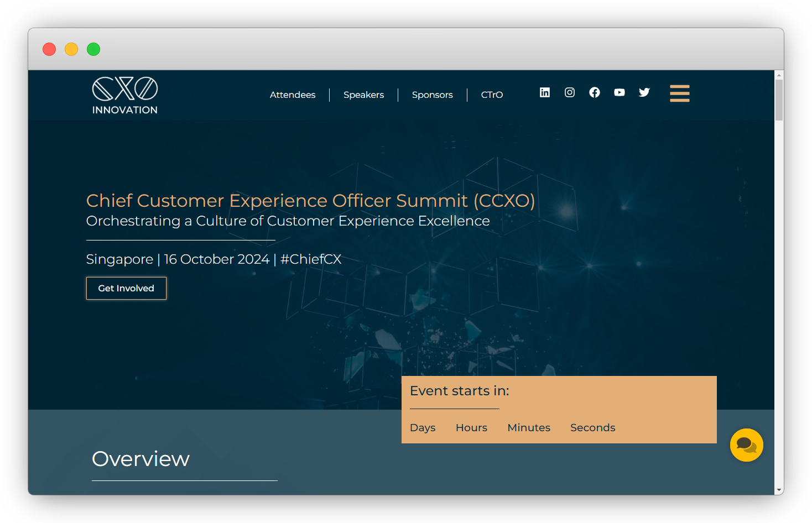
Task: Open the YouTube social icon
Action: [x=620, y=92]
